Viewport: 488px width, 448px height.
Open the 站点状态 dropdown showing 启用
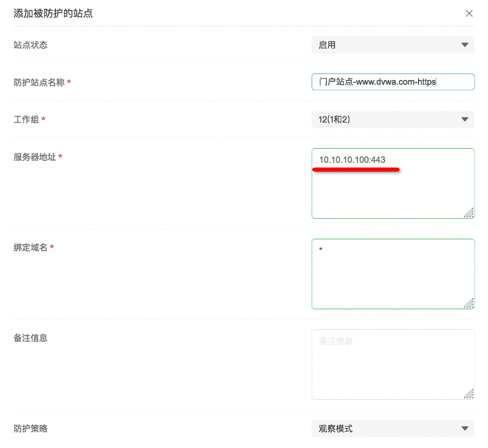tap(392, 45)
